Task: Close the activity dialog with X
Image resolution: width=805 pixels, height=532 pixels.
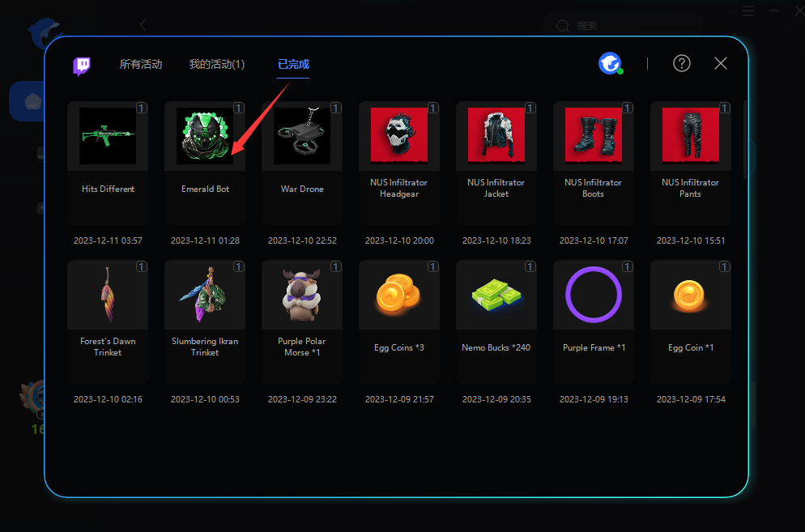Action: (721, 63)
